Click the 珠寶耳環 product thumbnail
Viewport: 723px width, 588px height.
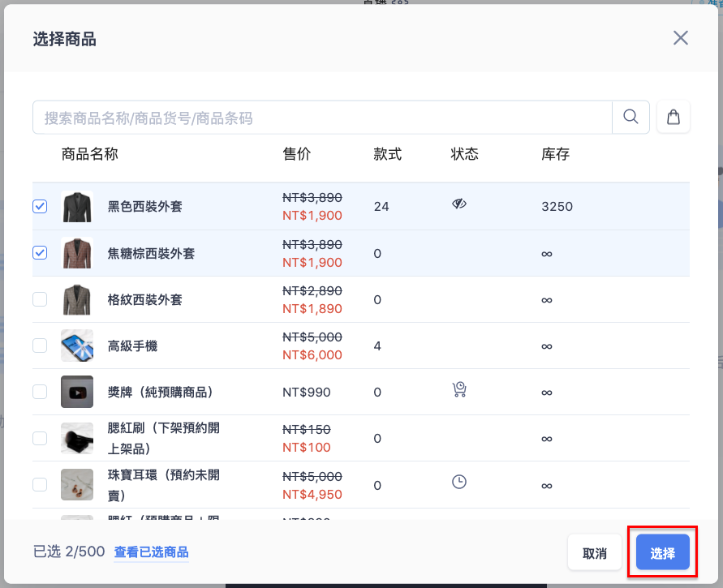(x=77, y=485)
